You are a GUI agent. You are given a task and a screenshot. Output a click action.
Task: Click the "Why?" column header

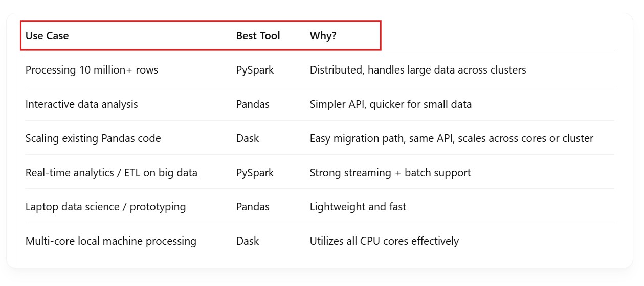[x=323, y=36]
